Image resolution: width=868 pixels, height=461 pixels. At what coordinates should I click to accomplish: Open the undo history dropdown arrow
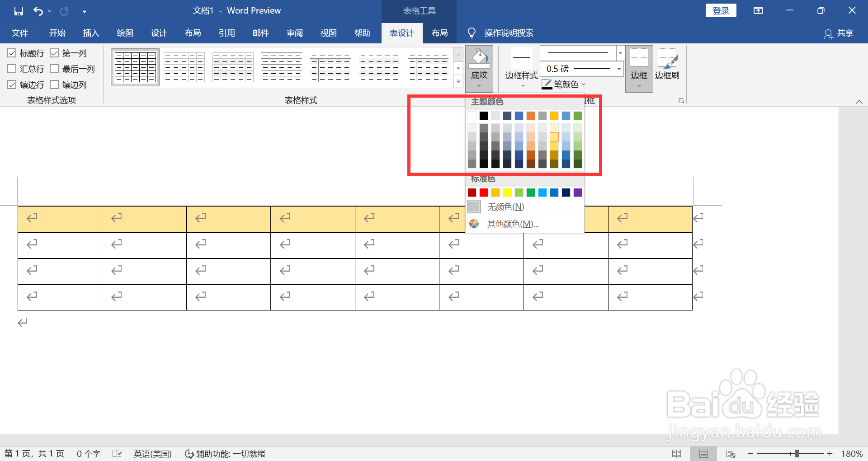[x=50, y=11]
